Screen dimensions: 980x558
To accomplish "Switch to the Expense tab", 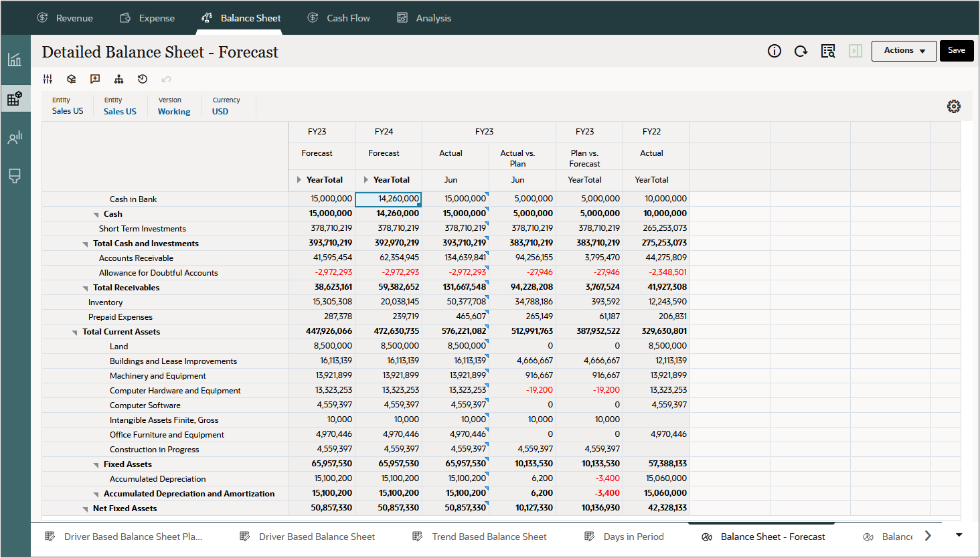I will click(x=147, y=18).
